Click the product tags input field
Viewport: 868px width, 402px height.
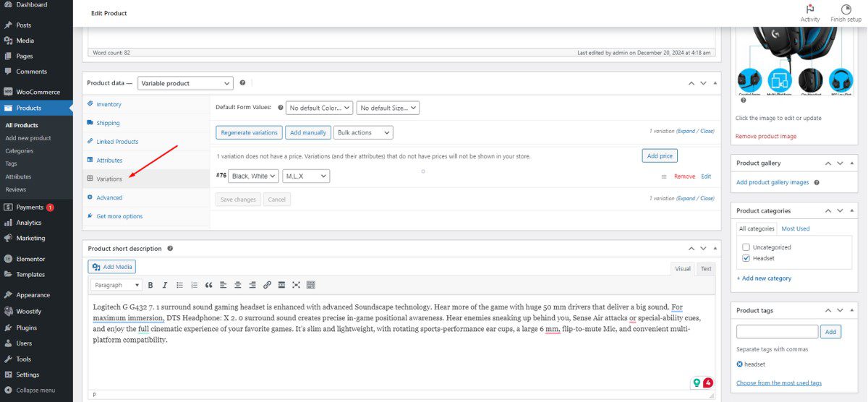[x=777, y=331]
